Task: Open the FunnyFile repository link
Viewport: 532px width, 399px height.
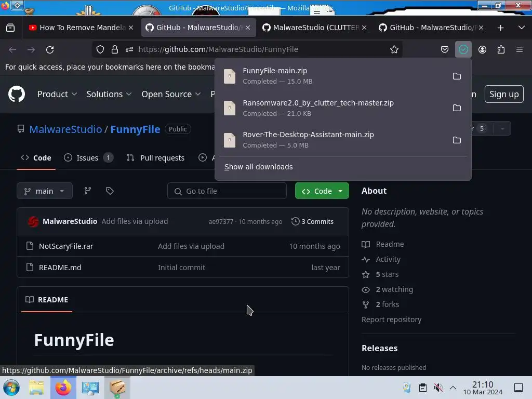Action: click(135, 129)
